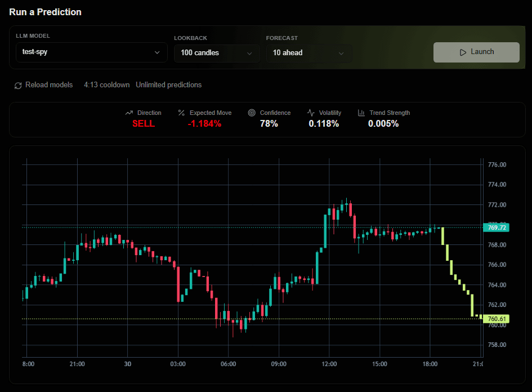Click the first 21:00 time axis label
532x392 pixels.
click(x=77, y=364)
